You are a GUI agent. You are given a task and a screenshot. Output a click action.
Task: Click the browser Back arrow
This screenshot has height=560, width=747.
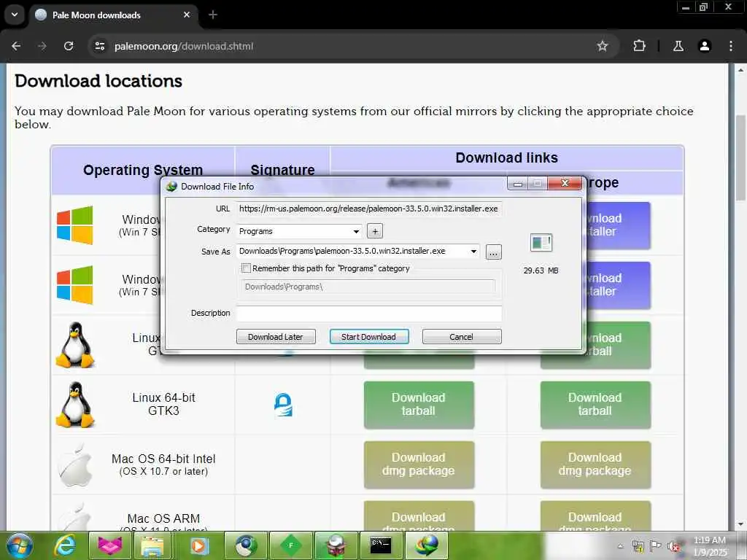16,46
